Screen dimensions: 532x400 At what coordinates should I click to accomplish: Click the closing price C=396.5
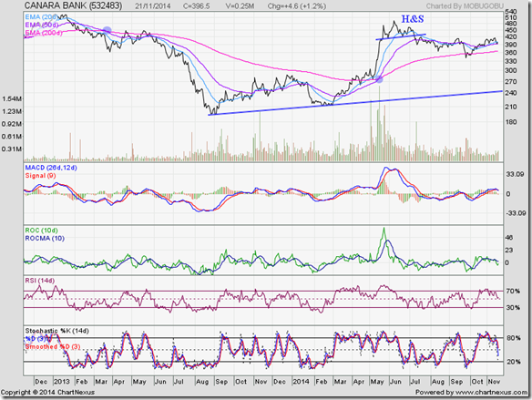coord(197,5)
